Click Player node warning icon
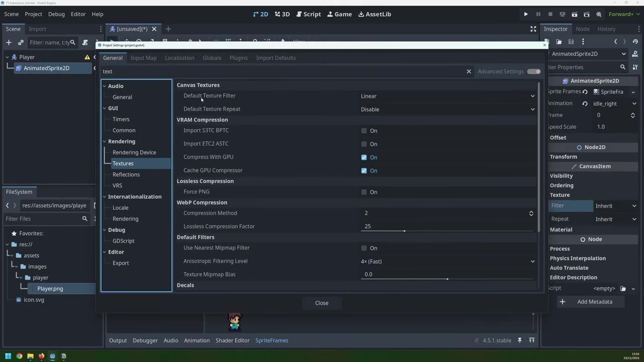The height and width of the screenshot is (362, 644). 87,57
